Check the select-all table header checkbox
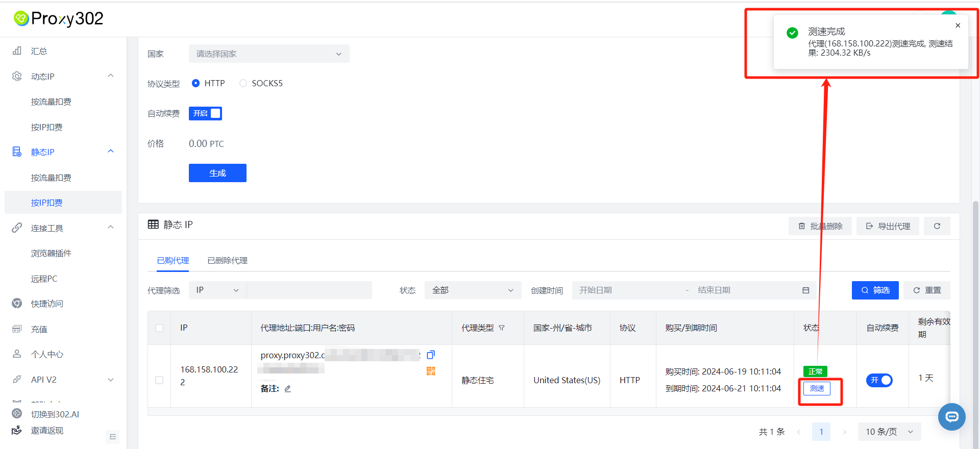Image resolution: width=980 pixels, height=449 pixels. click(159, 328)
